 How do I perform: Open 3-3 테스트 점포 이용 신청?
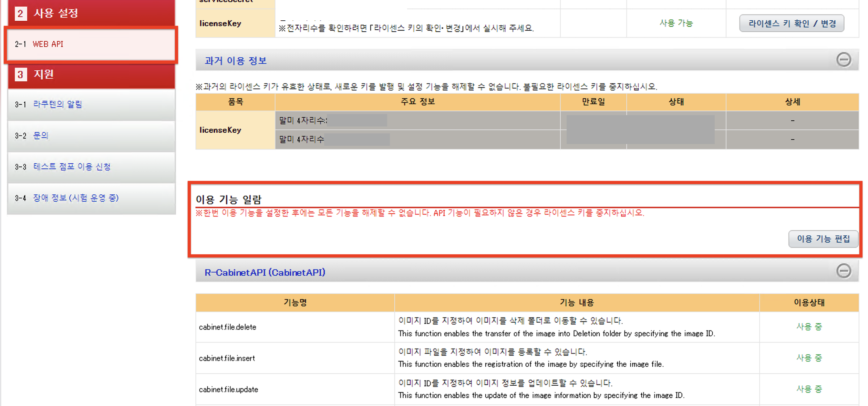pyautogui.click(x=72, y=167)
